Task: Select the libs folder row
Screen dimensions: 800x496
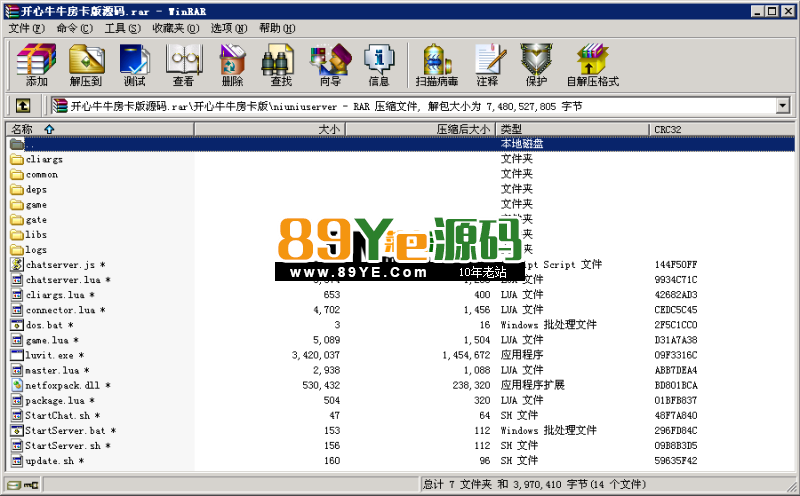Action: tap(401, 234)
